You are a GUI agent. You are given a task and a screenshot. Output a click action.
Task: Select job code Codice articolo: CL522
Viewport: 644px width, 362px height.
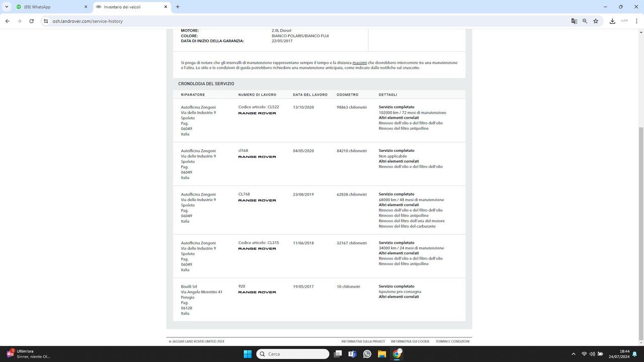259,107
